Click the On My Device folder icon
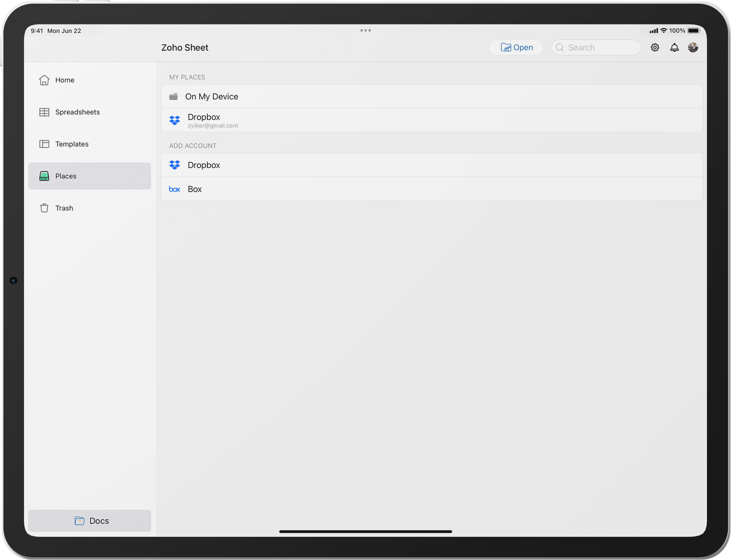Screen dimensions: 731x560 click(173, 97)
